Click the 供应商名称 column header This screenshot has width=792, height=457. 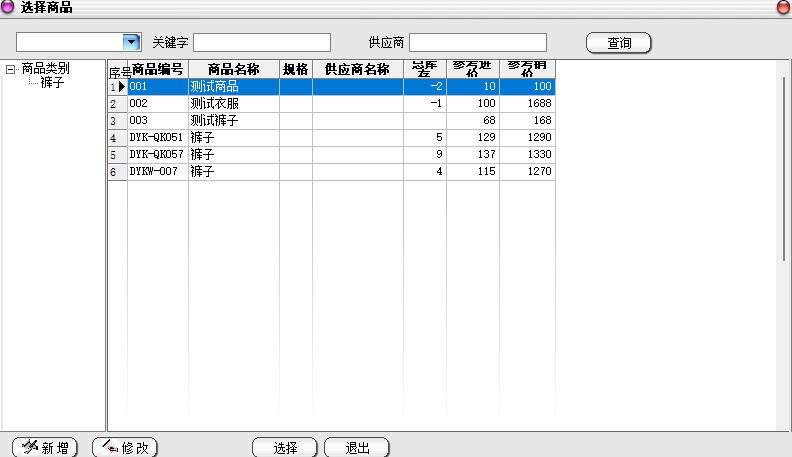(x=357, y=69)
